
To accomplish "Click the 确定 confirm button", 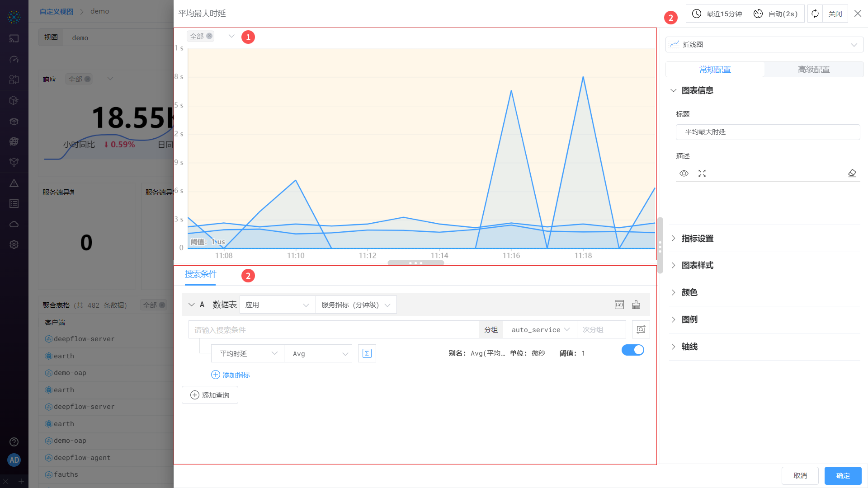I will 843,475.
